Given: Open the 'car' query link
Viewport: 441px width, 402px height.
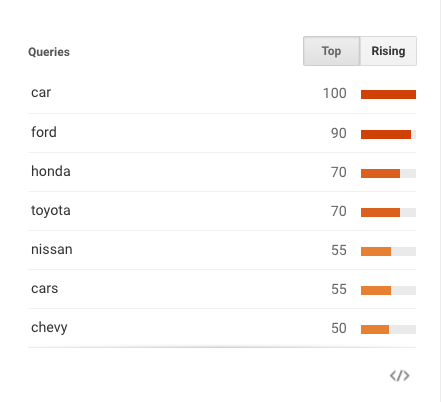Looking at the screenshot, I should point(41,93).
